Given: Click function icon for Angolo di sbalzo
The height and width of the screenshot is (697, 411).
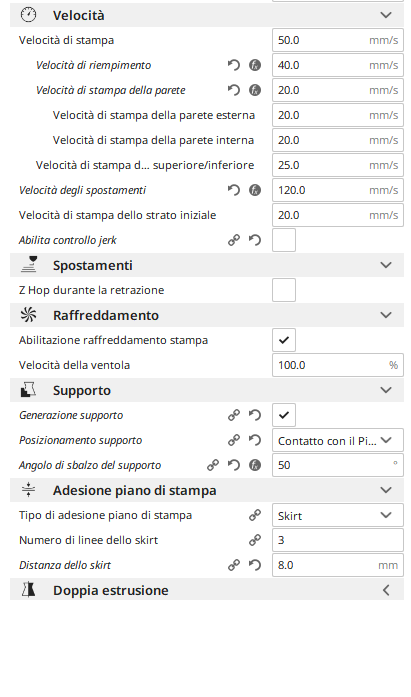Looking at the screenshot, I should click(255, 465).
